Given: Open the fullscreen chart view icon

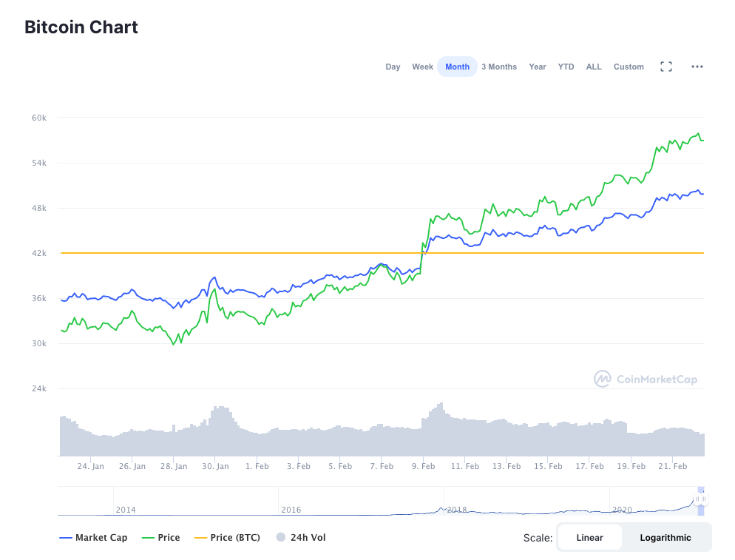Looking at the screenshot, I should [x=665, y=67].
